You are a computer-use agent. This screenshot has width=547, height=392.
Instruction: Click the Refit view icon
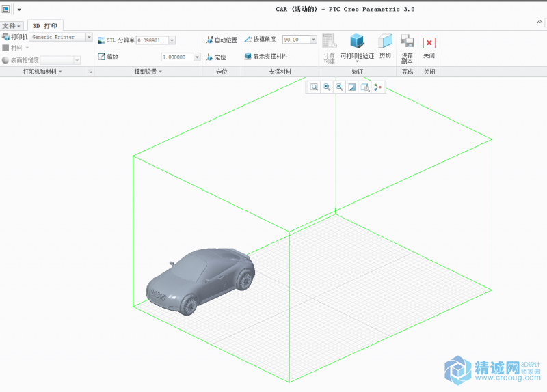coord(314,87)
